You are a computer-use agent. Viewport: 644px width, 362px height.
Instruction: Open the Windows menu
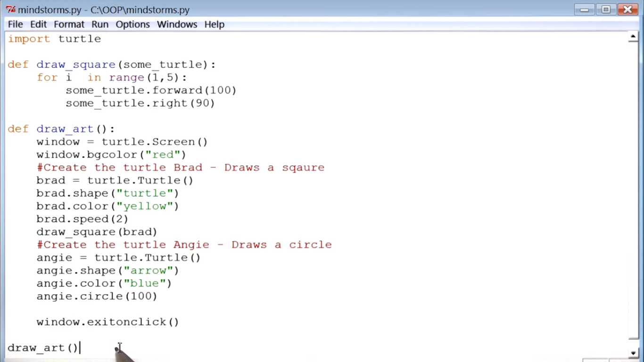(177, 25)
